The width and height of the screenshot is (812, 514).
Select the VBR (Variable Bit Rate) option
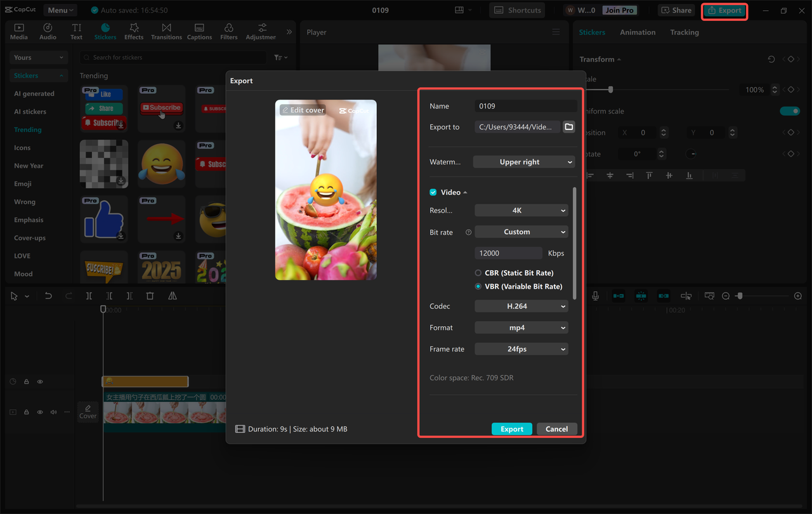point(479,286)
